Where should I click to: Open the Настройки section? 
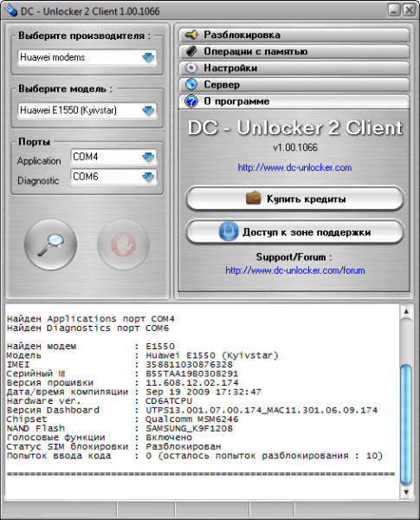point(294,68)
